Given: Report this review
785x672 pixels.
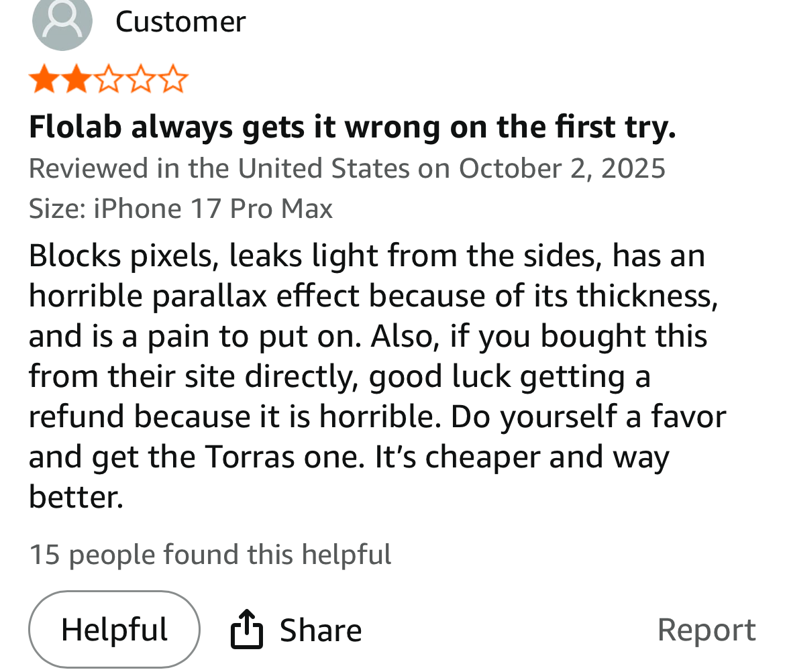Looking at the screenshot, I should (x=706, y=630).
